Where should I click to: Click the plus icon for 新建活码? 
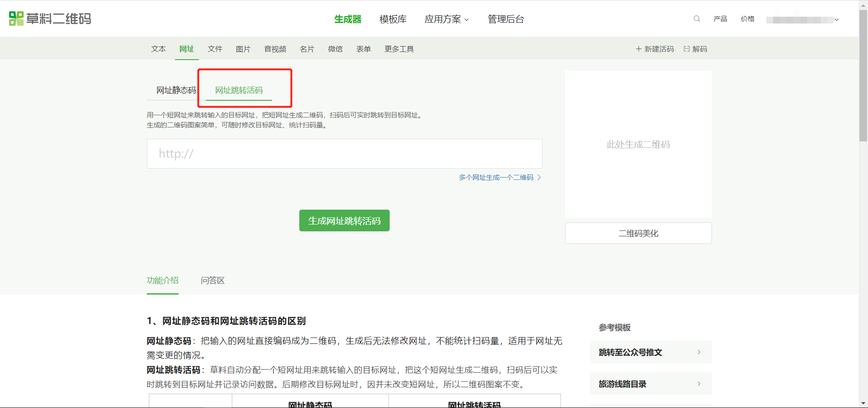[x=638, y=49]
